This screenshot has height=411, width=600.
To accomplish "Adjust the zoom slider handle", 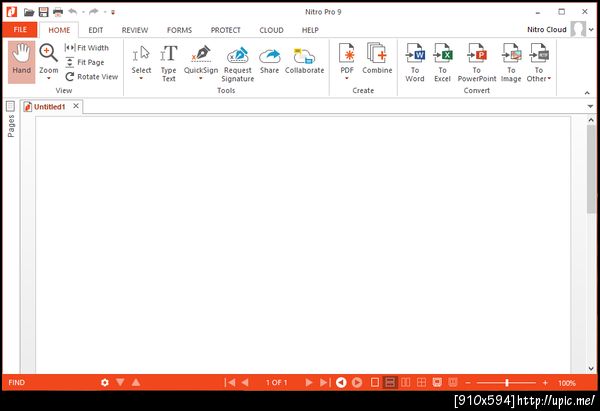I will click(507, 383).
